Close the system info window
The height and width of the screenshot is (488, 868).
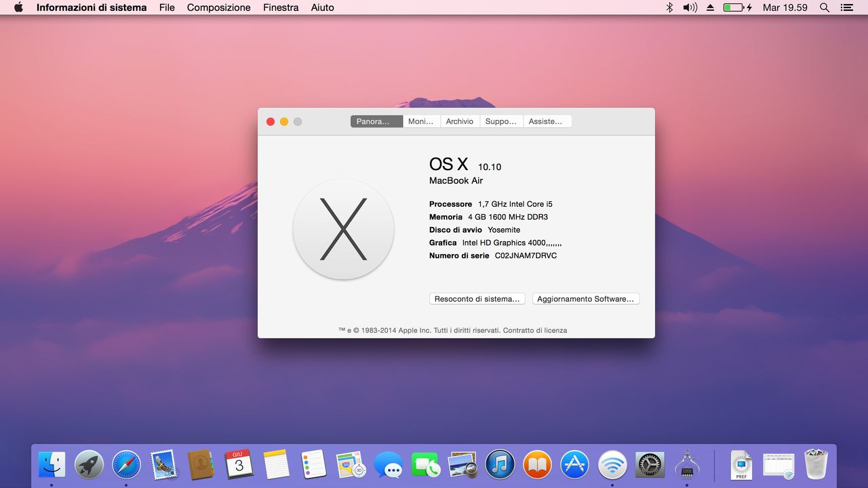coord(271,121)
